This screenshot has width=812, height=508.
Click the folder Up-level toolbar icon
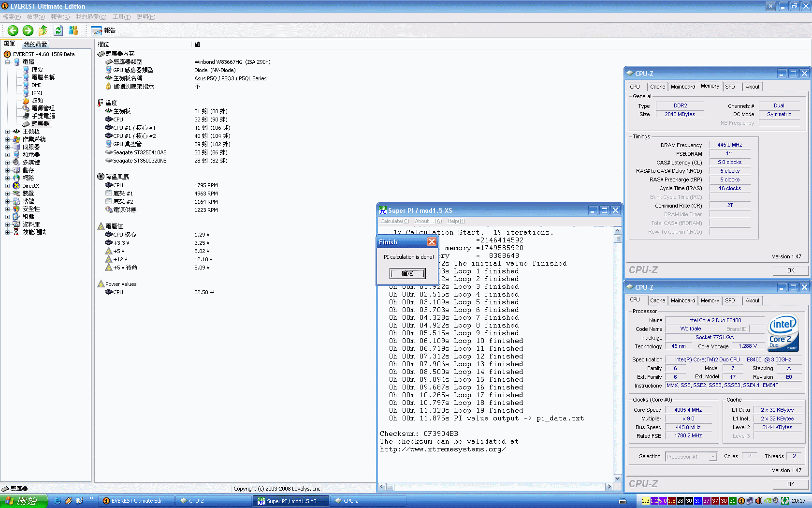(43, 30)
